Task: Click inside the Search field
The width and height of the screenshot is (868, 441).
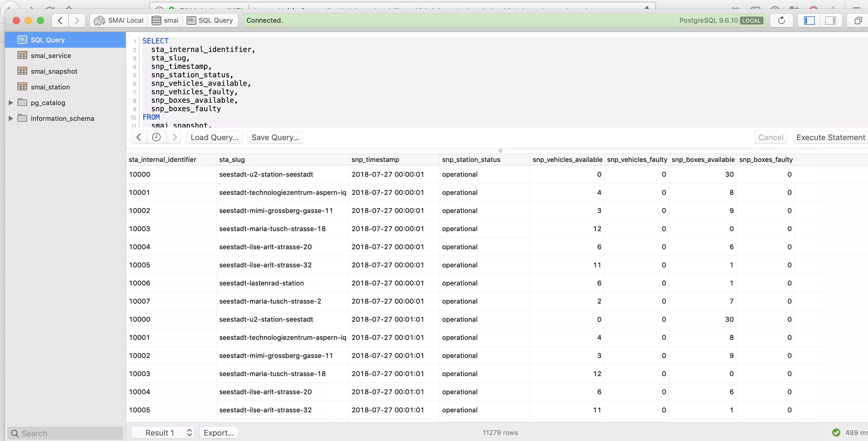Action: point(65,433)
